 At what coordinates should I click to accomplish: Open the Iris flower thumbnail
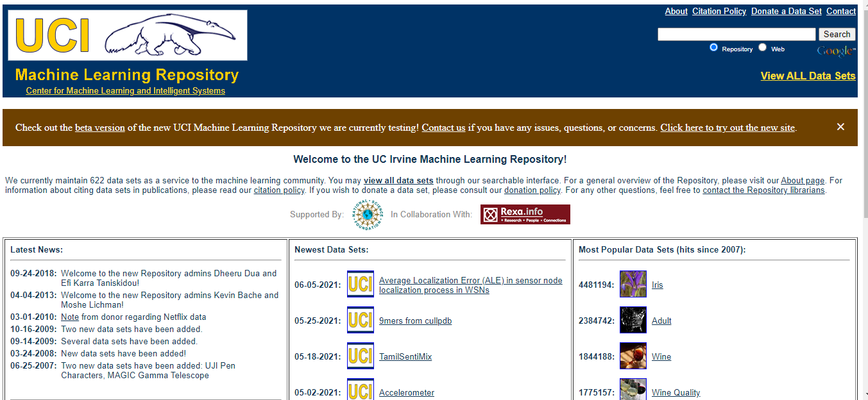click(x=633, y=284)
